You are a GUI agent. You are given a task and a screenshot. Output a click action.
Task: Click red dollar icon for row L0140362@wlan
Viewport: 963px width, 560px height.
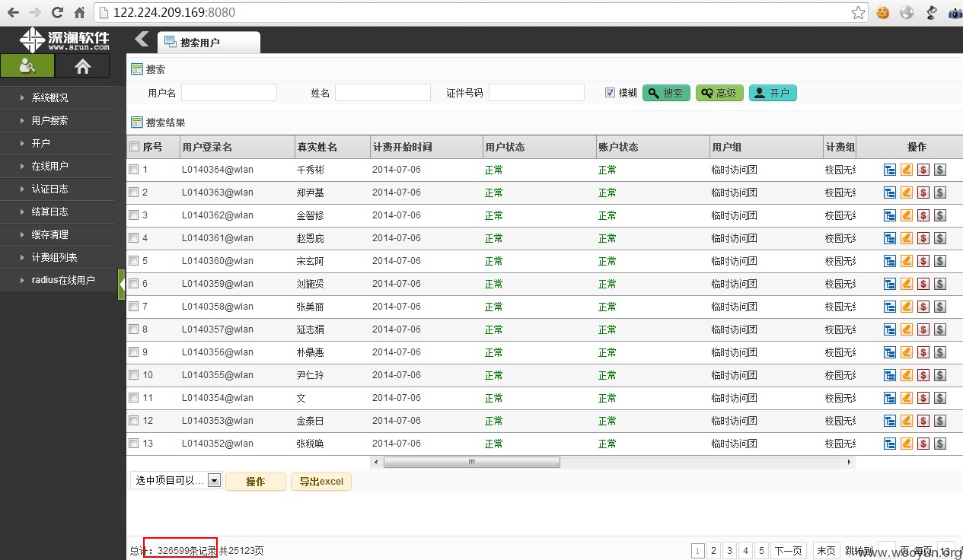tap(923, 215)
